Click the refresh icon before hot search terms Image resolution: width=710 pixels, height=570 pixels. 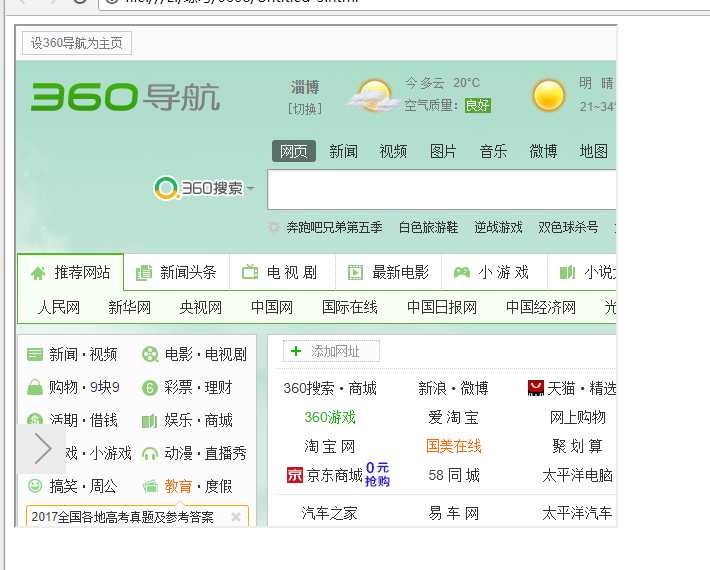pos(273,227)
